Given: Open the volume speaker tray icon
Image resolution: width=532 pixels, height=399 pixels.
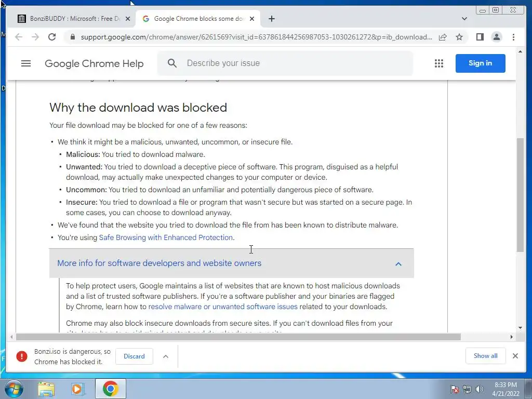Looking at the screenshot, I should (x=480, y=389).
